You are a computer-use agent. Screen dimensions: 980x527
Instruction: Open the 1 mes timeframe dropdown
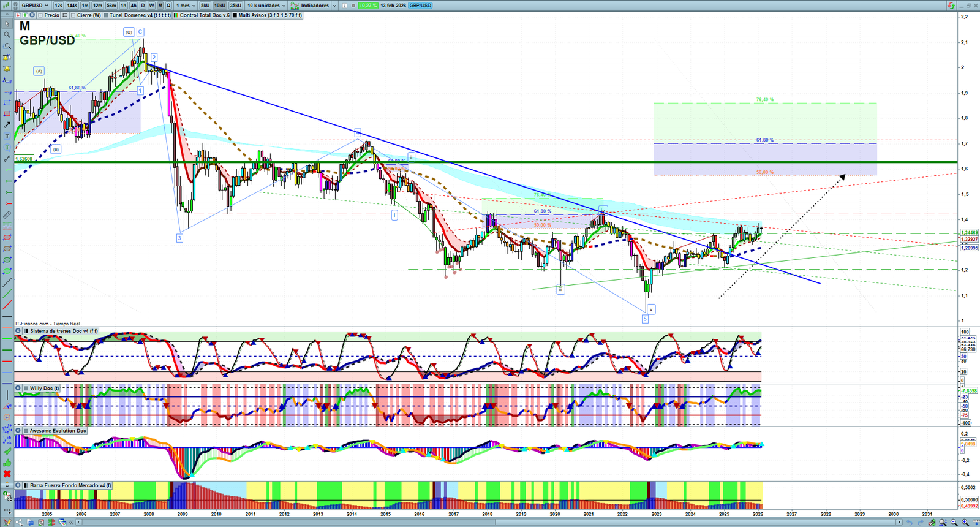[x=186, y=6]
